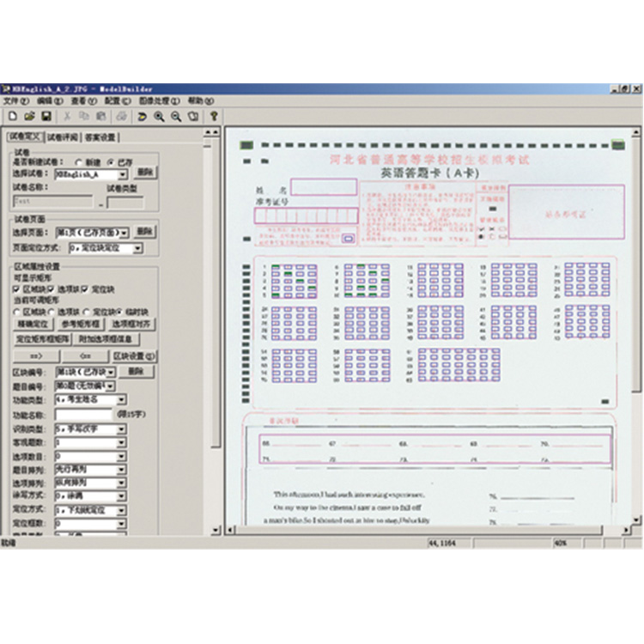Click the Cut scissors toolbar icon
This screenshot has width=644, height=644.
(x=67, y=116)
